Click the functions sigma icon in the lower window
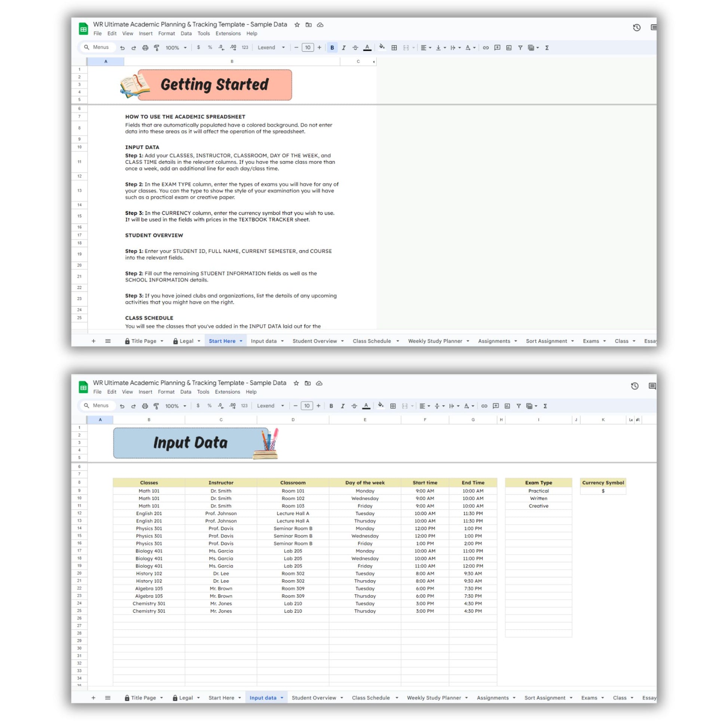Screen dimensions: 728x728 [545, 406]
